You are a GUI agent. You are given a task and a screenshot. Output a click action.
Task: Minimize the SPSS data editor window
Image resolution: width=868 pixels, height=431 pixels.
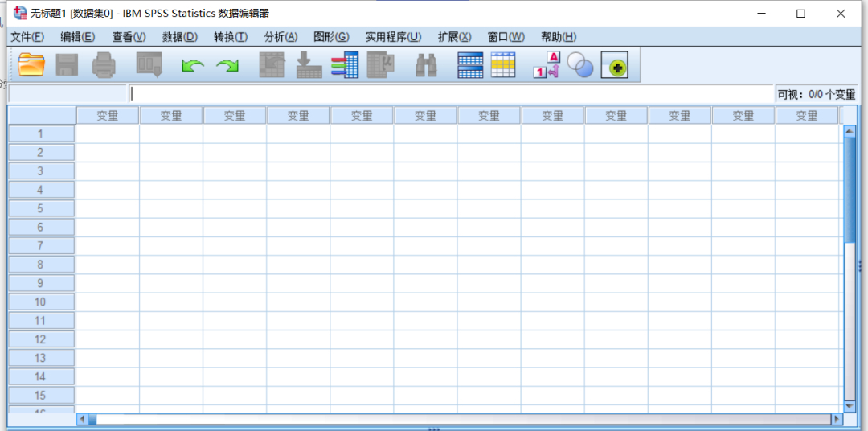(761, 14)
